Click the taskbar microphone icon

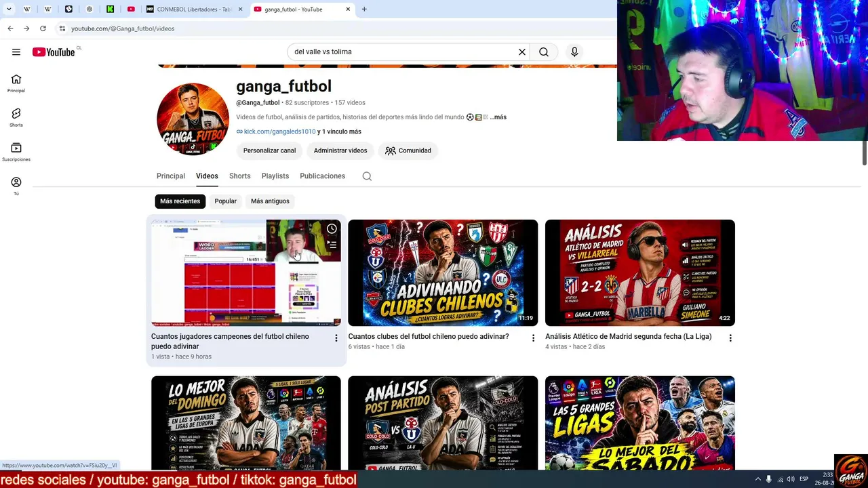[x=769, y=479]
